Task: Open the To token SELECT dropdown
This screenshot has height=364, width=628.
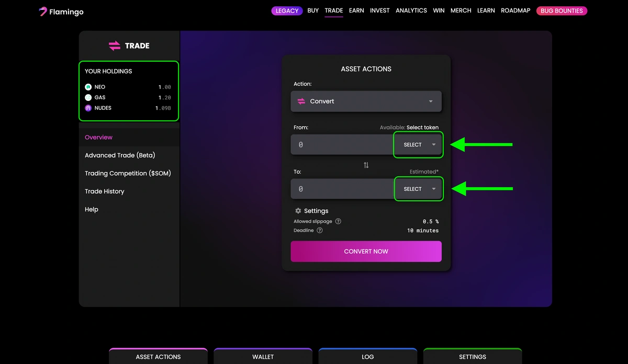Action: tap(418, 189)
